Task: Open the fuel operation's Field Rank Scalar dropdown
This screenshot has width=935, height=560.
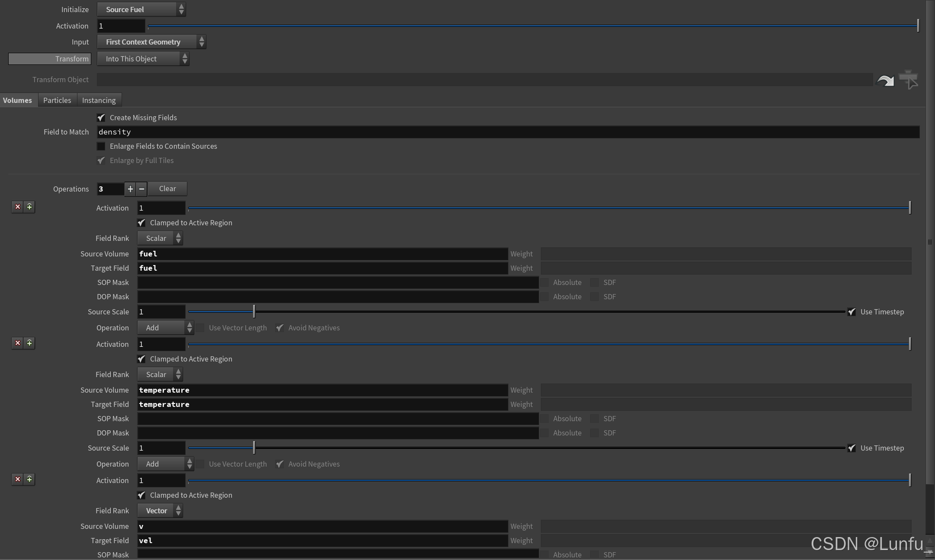Action: 160,238
